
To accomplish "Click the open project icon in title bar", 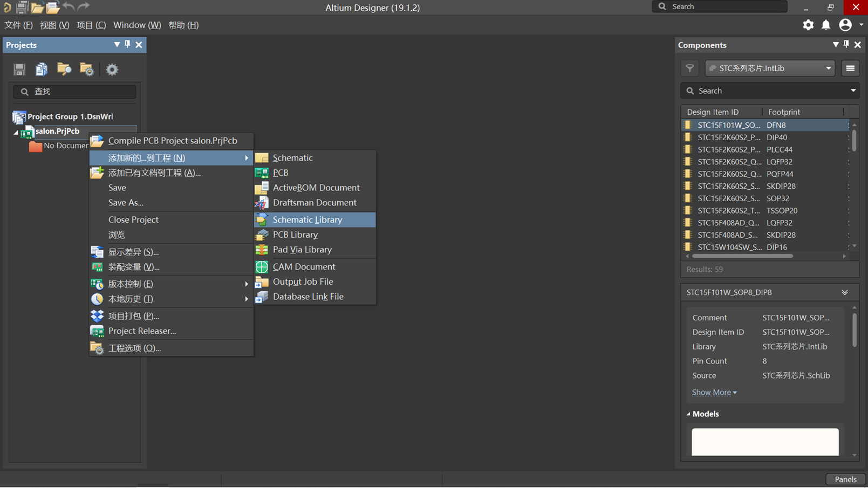I will (53, 7).
